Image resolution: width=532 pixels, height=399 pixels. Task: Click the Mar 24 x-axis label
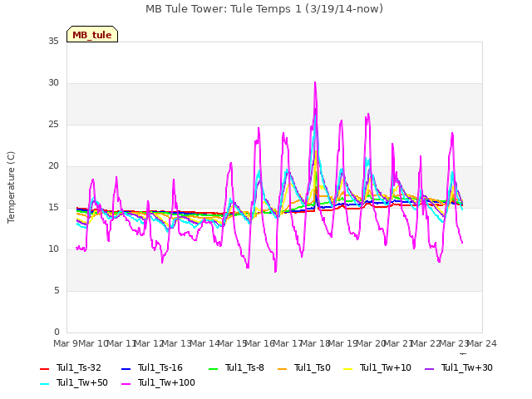482,343
